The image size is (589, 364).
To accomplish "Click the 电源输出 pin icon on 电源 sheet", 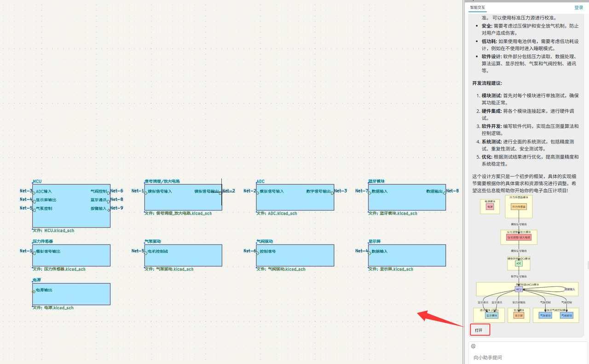I will [x=34, y=291].
